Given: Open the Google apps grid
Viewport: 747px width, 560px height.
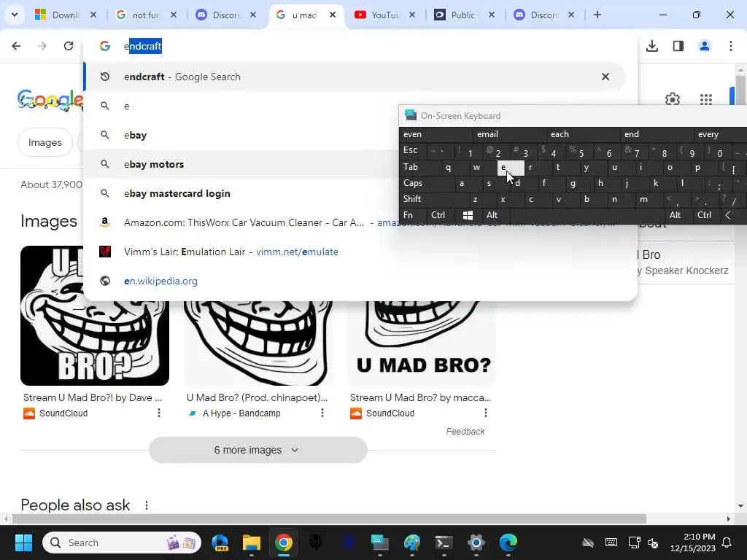Looking at the screenshot, I should (706, 99).
